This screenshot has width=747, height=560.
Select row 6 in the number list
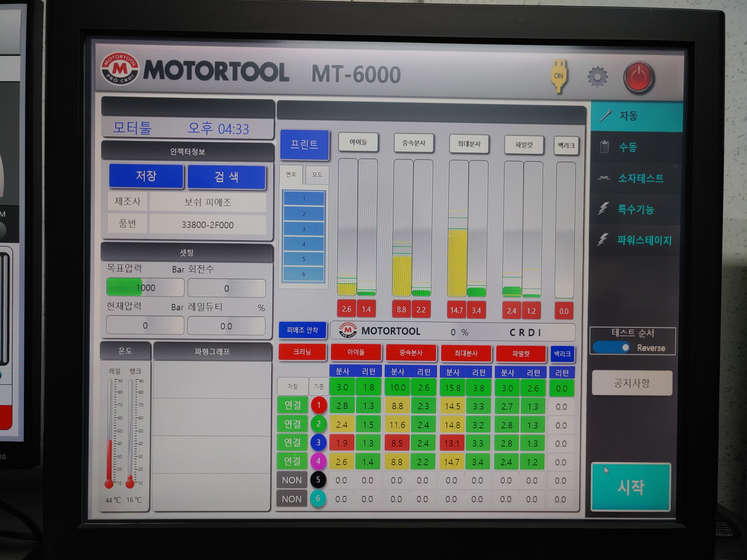tap(304, 274)
